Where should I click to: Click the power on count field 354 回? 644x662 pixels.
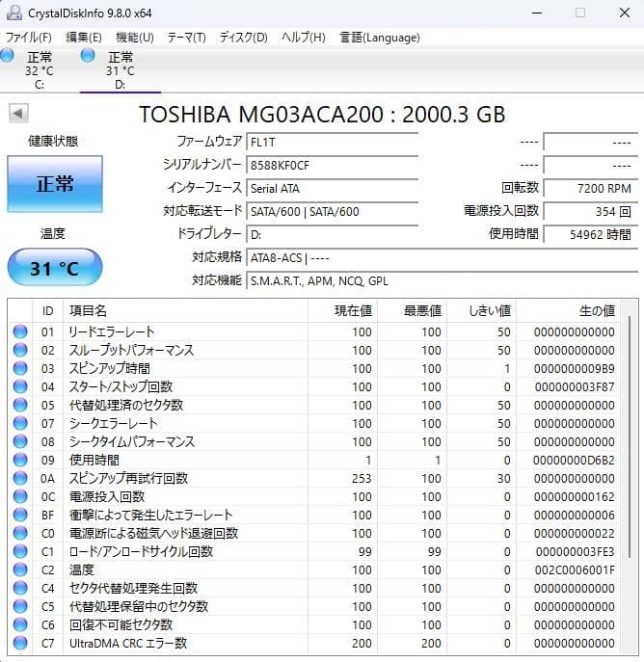590,211
